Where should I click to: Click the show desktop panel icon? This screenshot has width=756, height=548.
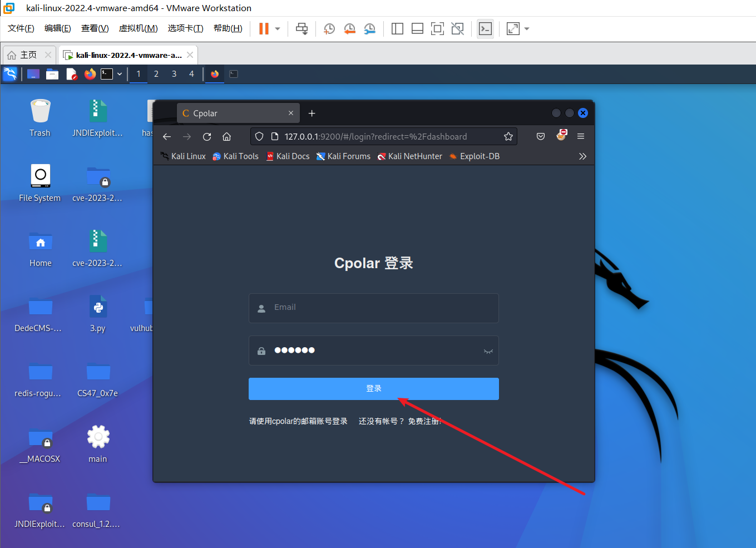pyautogui.click(x=33, y=74)
